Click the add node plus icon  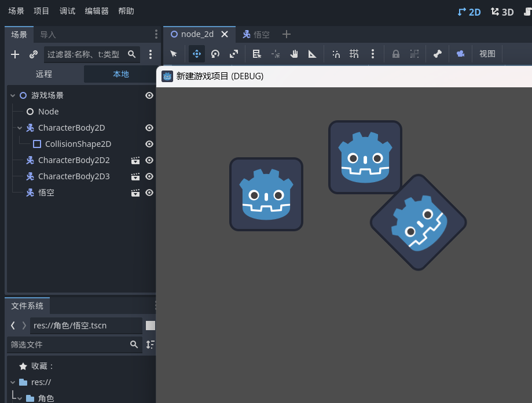coord(15,54)
